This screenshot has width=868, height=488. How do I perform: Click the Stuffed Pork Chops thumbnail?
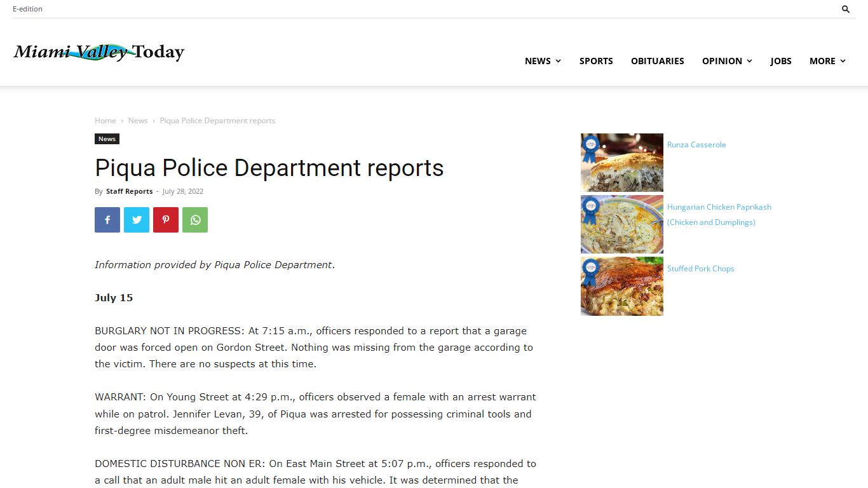click(622, 287)
